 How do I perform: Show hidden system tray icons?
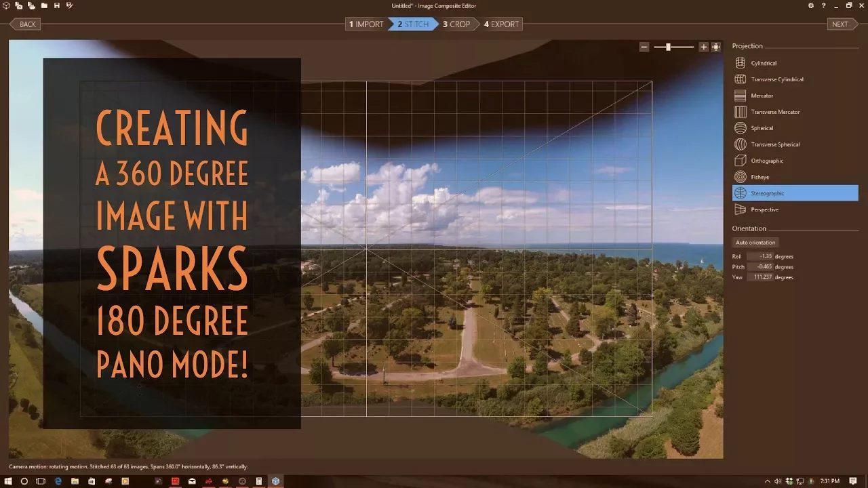coord(768,481)
